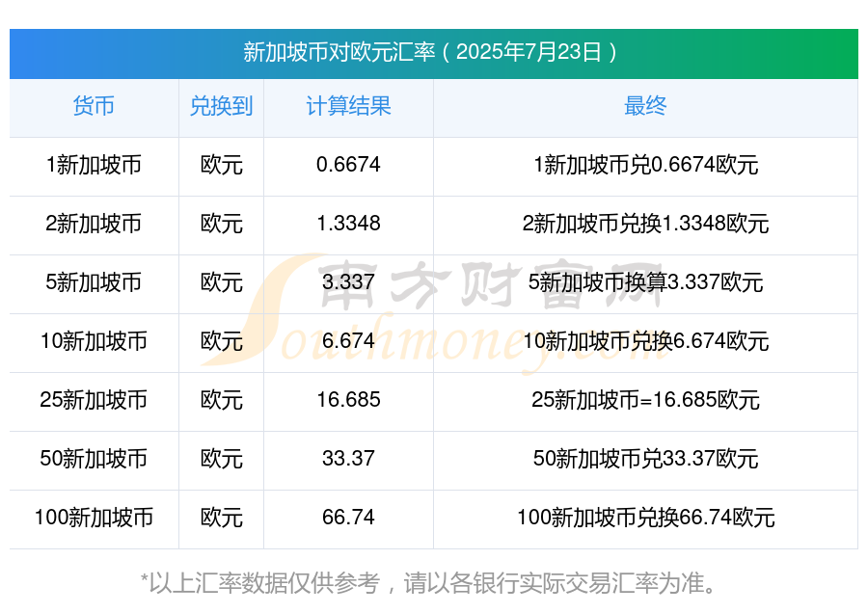Click the text 10新加坡币兑换6.674欧元
This screenshot has width=868, height=613.
click(x=645, y=341)
